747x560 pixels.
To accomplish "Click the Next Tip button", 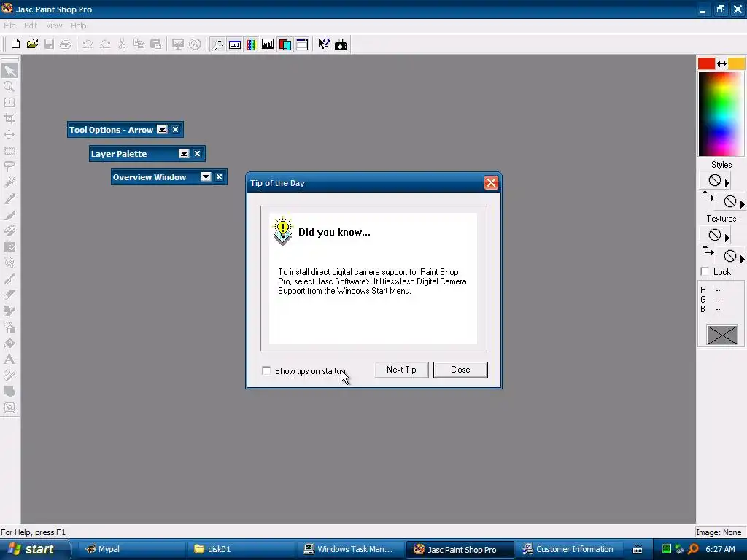I will point(401,370).
